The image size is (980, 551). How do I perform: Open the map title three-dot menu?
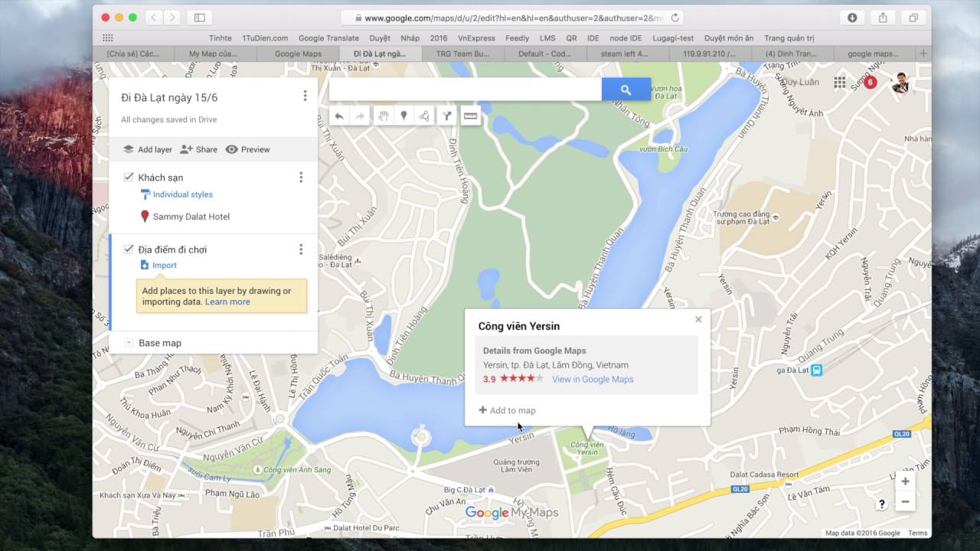coord(305,96)
